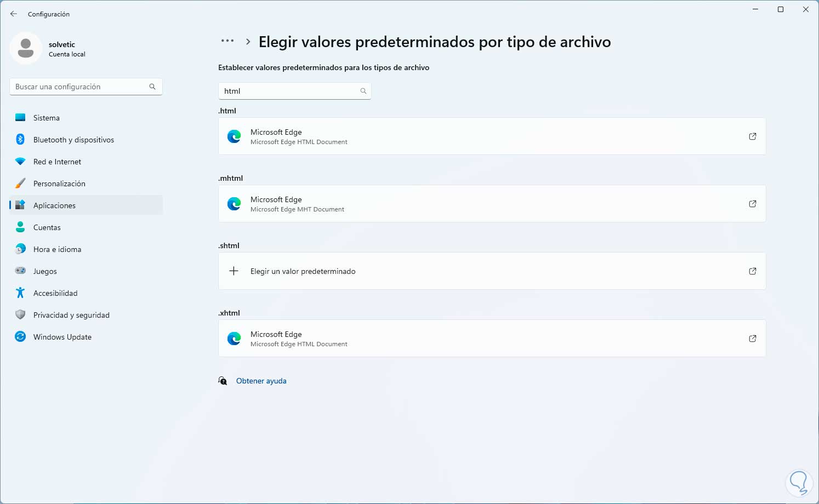Change the .xhtml default Microsoft Edge card

coord(492,339)
